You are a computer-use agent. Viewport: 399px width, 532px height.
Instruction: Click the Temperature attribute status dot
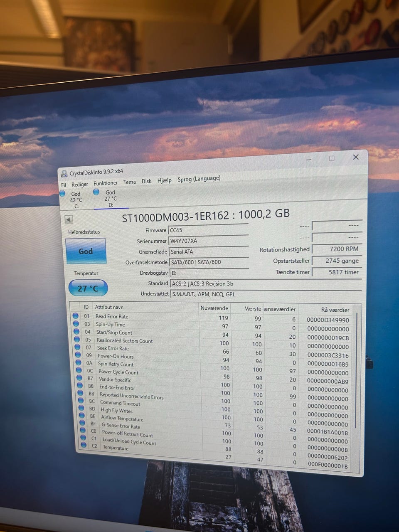(84, 445)
